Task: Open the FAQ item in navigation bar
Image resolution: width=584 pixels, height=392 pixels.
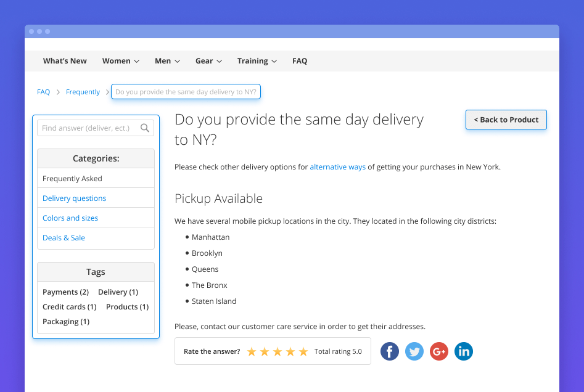Action: pos(300,61)
